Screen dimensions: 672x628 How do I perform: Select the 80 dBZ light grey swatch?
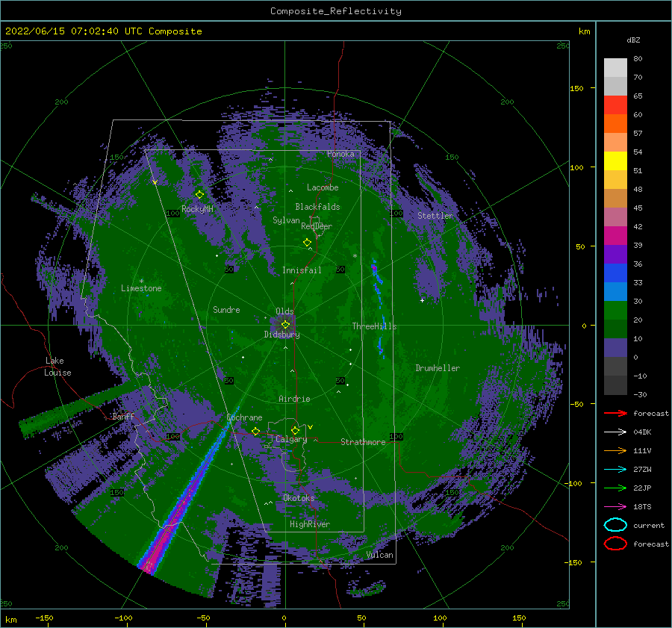615,67
